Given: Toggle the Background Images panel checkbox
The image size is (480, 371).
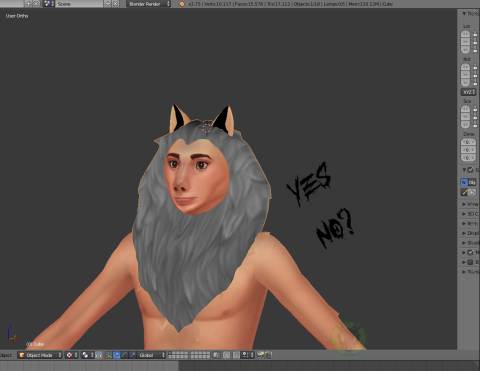Looking at the screenshot, I should [470, 262].
